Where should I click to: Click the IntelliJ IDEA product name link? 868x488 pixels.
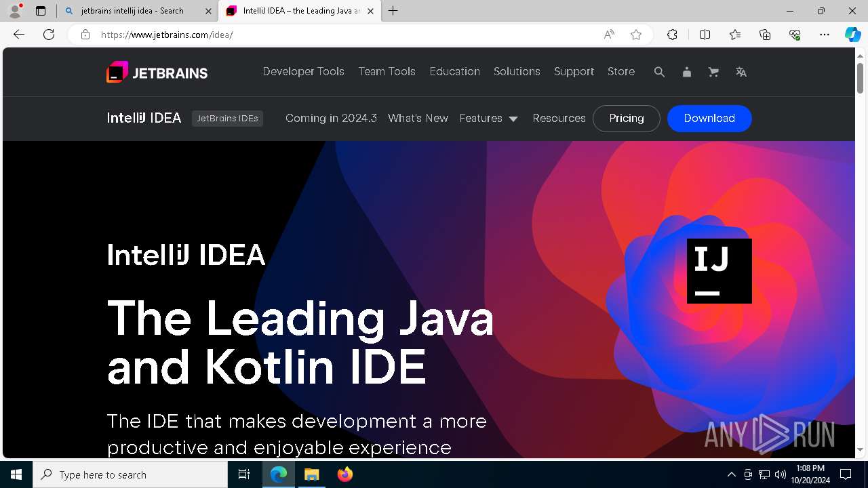(x=144, y=118)
